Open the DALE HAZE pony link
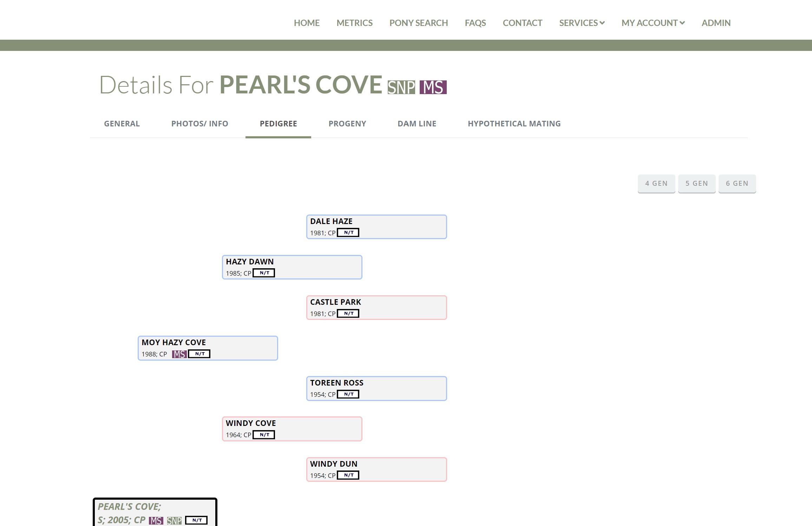812x526 pixels. 331,221
